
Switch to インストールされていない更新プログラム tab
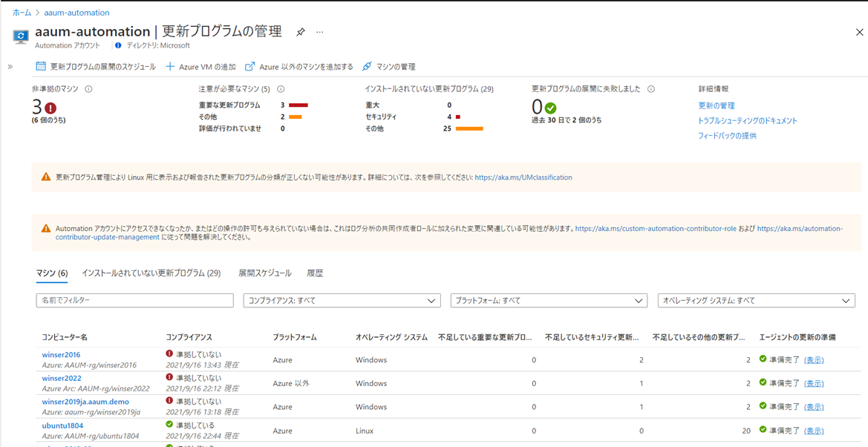coord(151,273)
